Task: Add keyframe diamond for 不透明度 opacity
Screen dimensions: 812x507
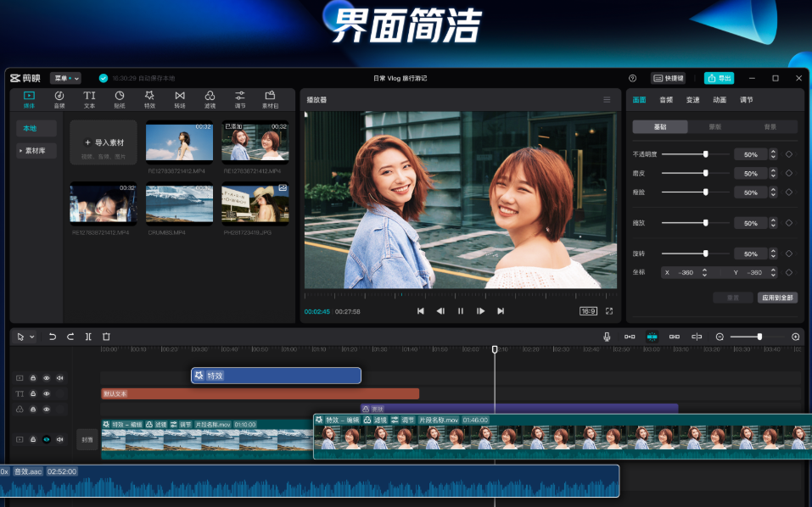Action: [x=789, y=154]
